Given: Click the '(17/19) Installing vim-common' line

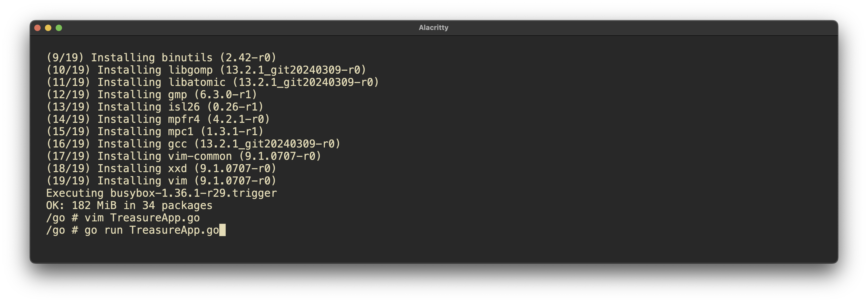Looking at the screenshot, I should pyautogui.click(x=184, y=156).
